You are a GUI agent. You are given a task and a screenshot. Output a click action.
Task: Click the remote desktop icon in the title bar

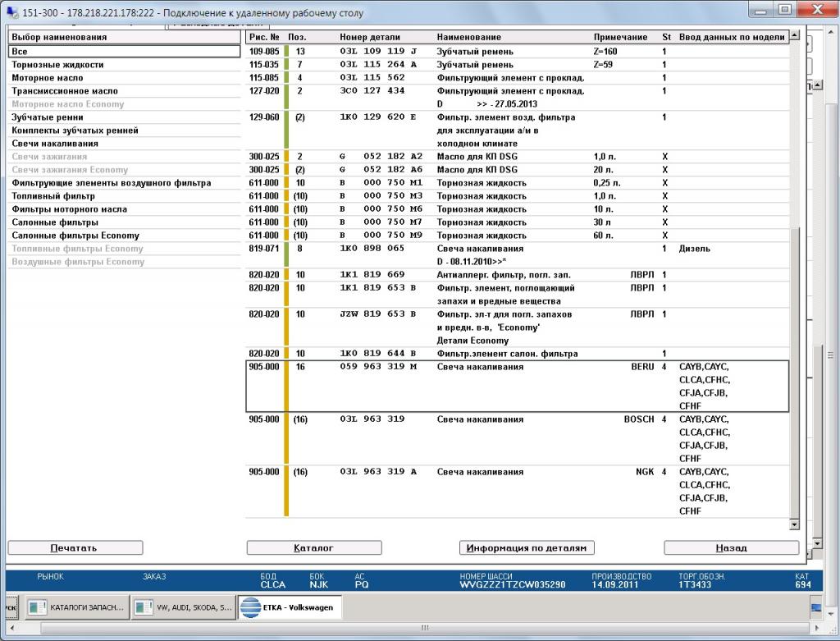pyautogui.click(x=11, y=12)
